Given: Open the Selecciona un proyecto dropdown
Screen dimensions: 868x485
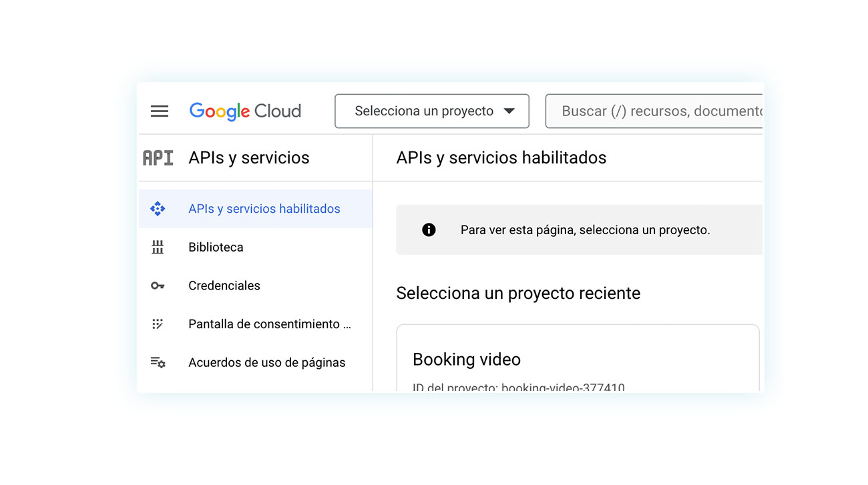Looking at the screenshot, I should coord(432,111).
